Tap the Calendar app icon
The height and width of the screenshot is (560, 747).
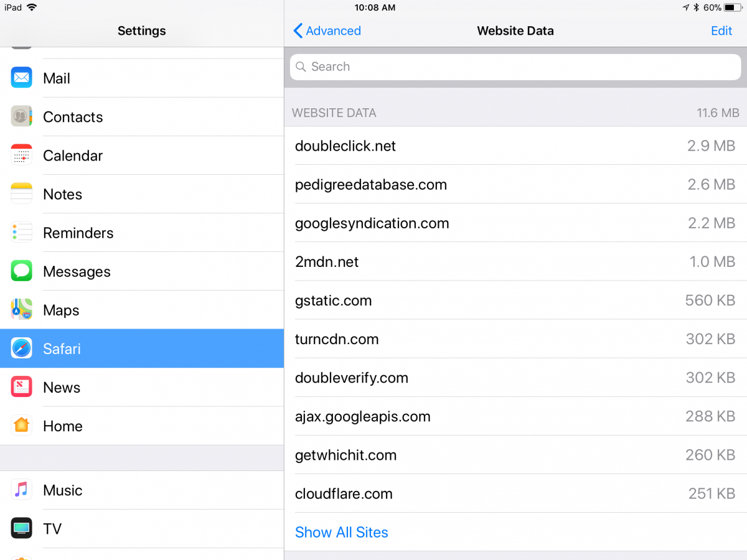coord(22,156)
